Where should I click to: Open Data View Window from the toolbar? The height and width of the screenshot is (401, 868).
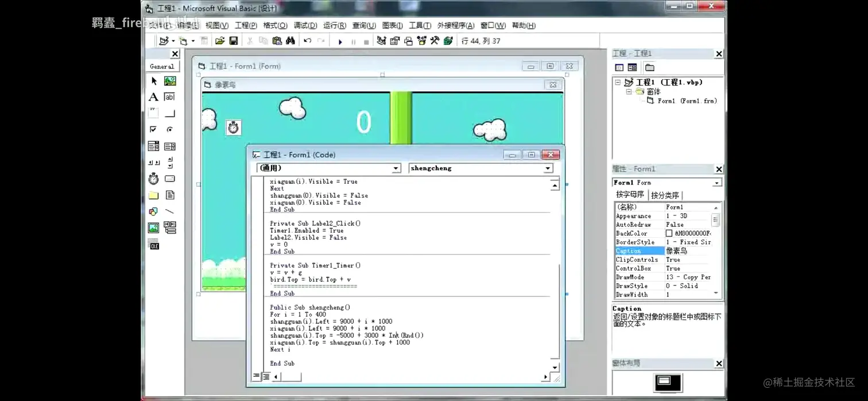448,41
